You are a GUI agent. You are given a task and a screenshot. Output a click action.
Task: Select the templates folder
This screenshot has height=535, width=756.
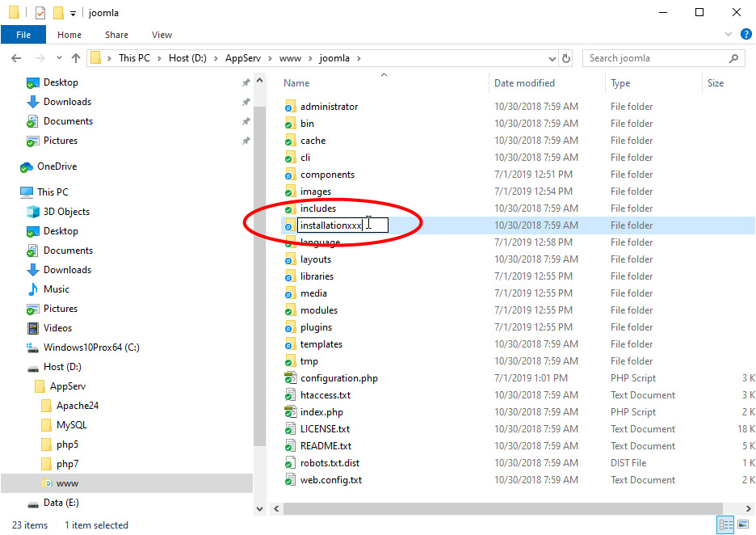321,344
